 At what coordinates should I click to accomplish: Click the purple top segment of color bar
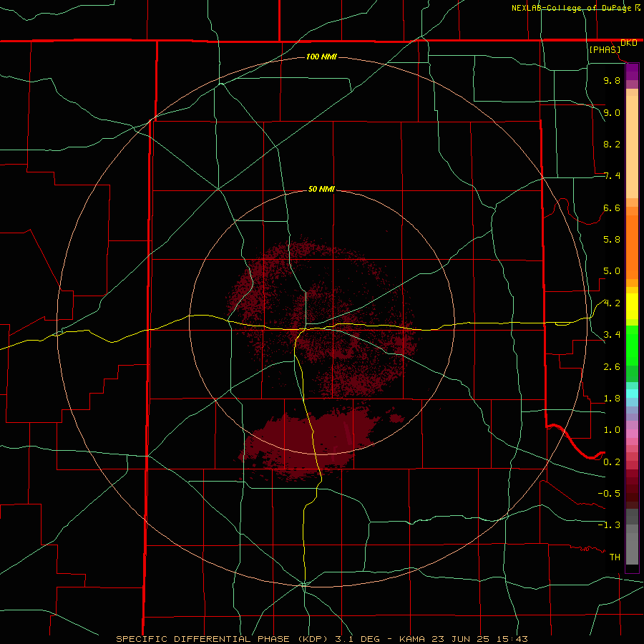[x=632, y=72]
